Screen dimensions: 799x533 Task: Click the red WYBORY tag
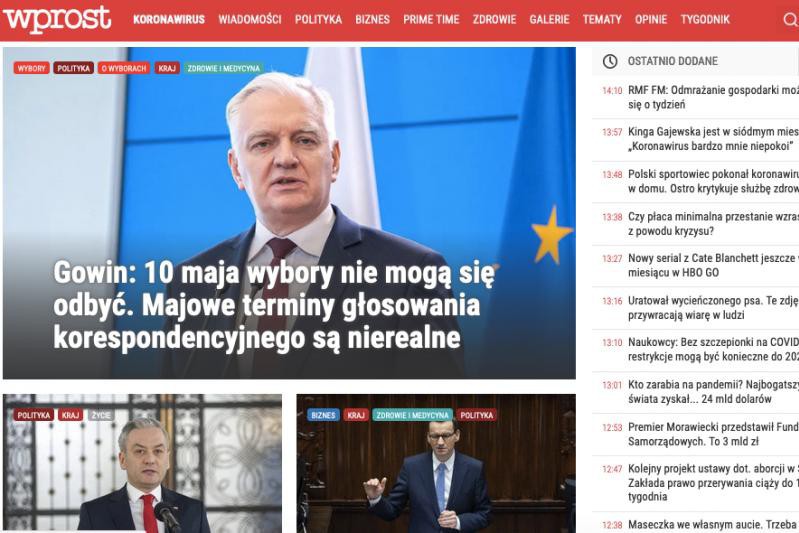coord(31,68)
